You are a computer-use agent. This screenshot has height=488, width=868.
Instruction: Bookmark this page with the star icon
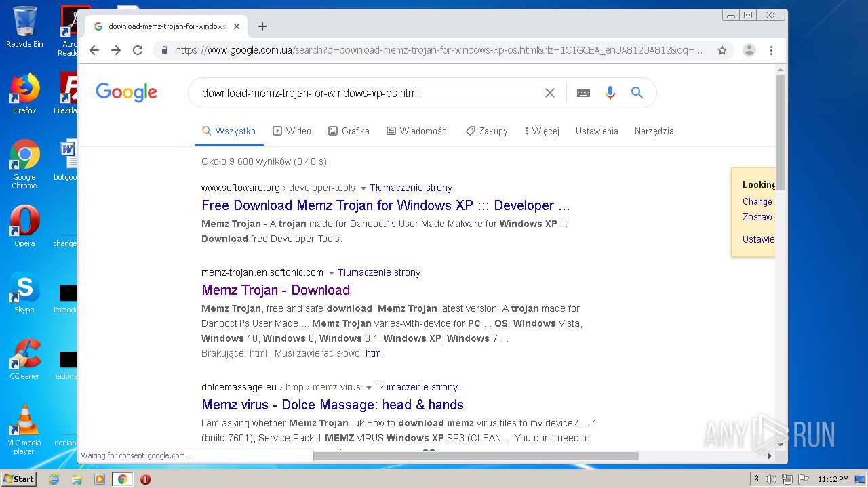(722, 50)
